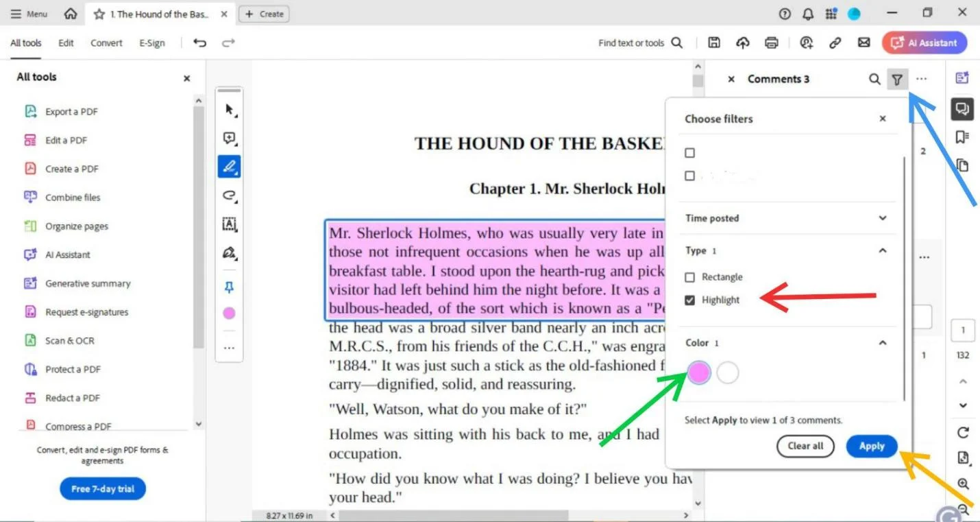980x522 pixels.
Task: Click the Clear all button
Action: (805, 446)
